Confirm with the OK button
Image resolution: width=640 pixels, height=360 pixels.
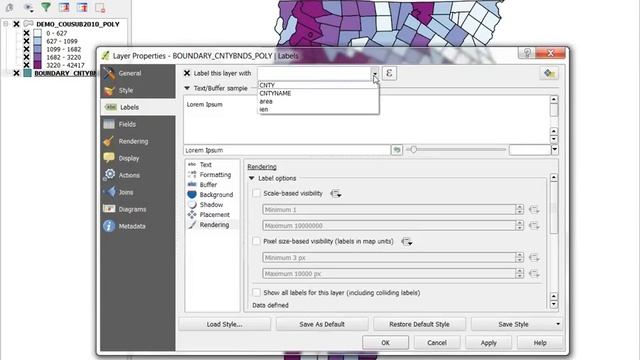[x=385, y=343]
